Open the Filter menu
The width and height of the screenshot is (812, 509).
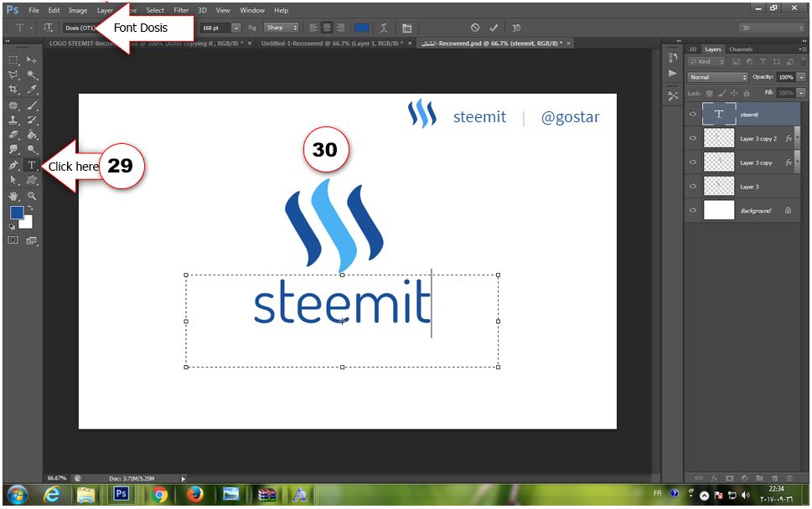pos(181,10)
